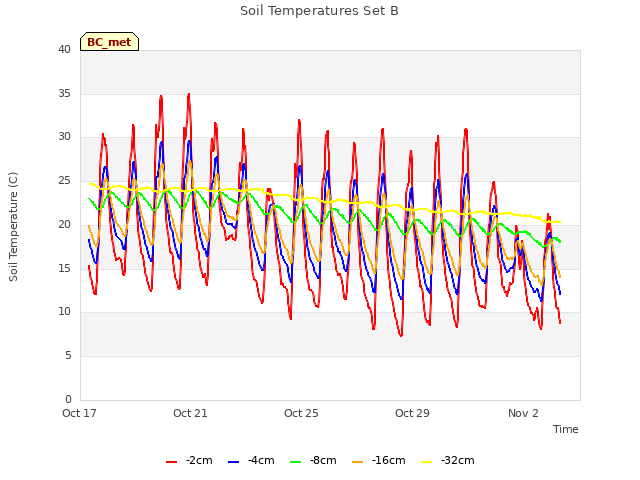Screen dimensions: 640x480
Task: Click the 10 y-axis tick label
Action: click(x=64, y=311)
